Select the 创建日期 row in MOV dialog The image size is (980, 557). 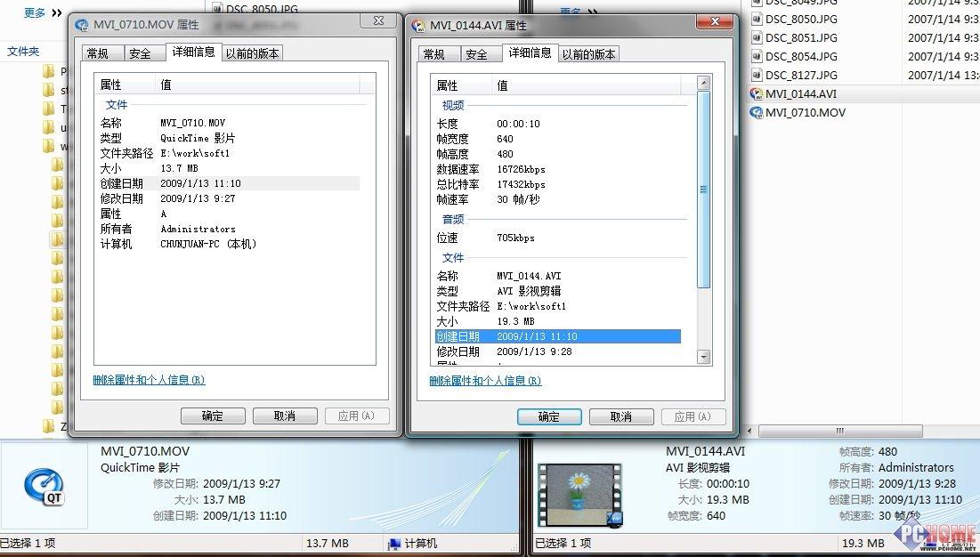229,183
